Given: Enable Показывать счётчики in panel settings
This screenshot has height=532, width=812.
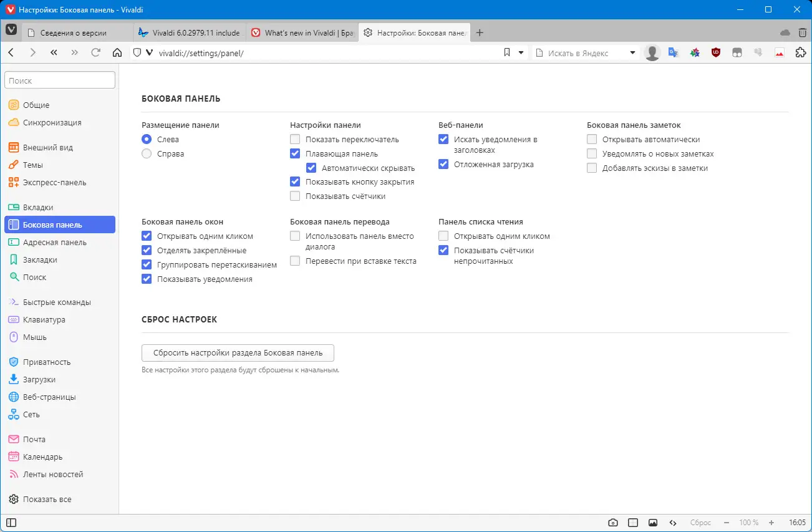Looking at the screenshot, I should coord(295,196).
